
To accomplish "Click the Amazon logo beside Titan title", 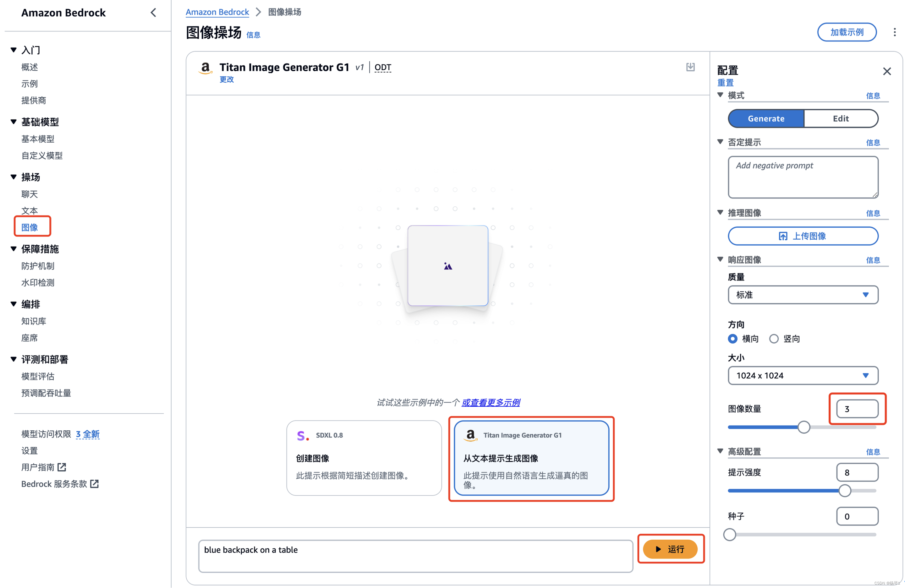I will point(205,68).
